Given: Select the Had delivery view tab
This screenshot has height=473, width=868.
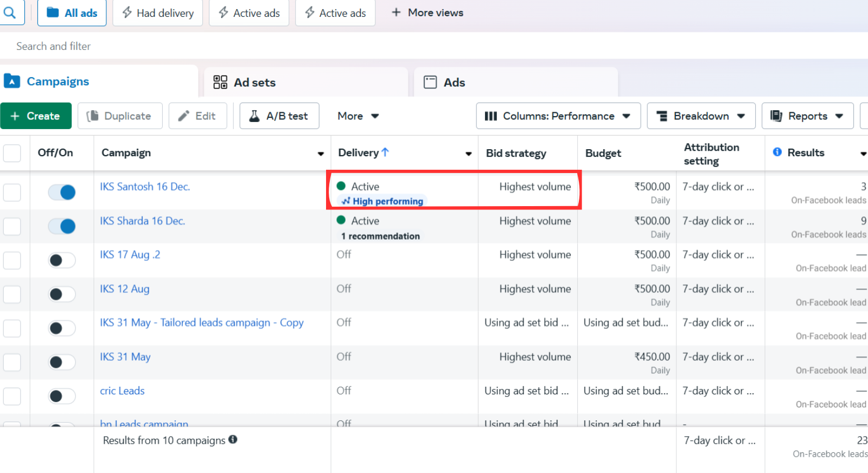Looking at the screenshot, I should point(158,13).
